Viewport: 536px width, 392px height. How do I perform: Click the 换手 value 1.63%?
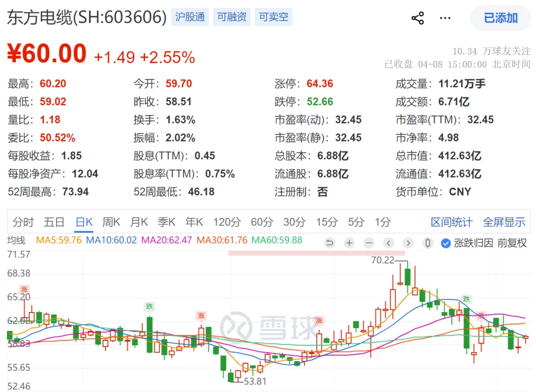click(181, 120)
